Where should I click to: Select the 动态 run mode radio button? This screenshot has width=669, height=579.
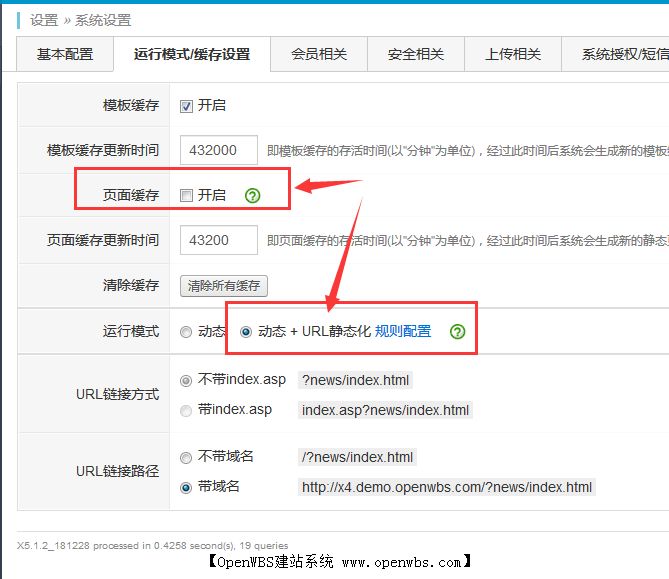(186, 331)
